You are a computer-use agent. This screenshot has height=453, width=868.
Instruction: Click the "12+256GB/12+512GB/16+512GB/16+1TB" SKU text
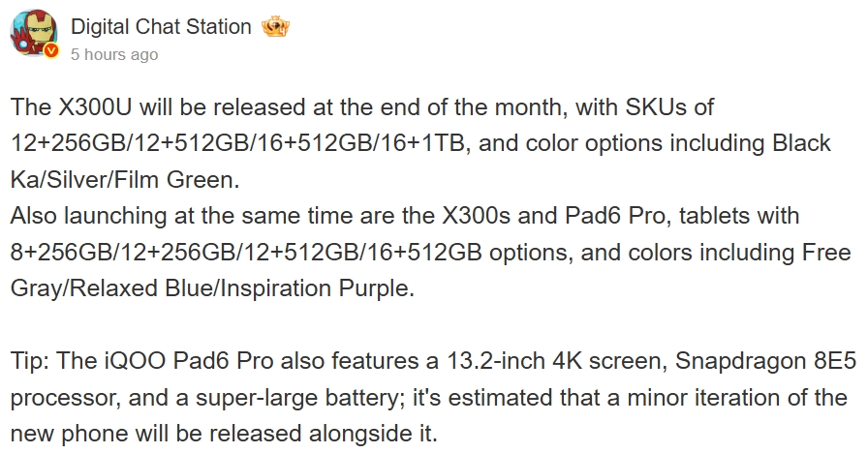click(240, 143)
